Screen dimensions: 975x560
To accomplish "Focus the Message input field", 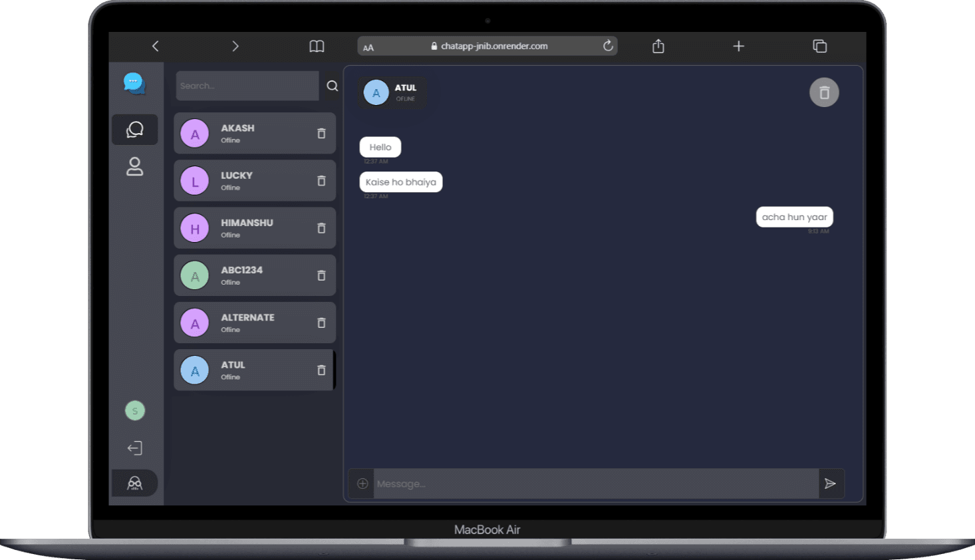I will coord(595,484).
